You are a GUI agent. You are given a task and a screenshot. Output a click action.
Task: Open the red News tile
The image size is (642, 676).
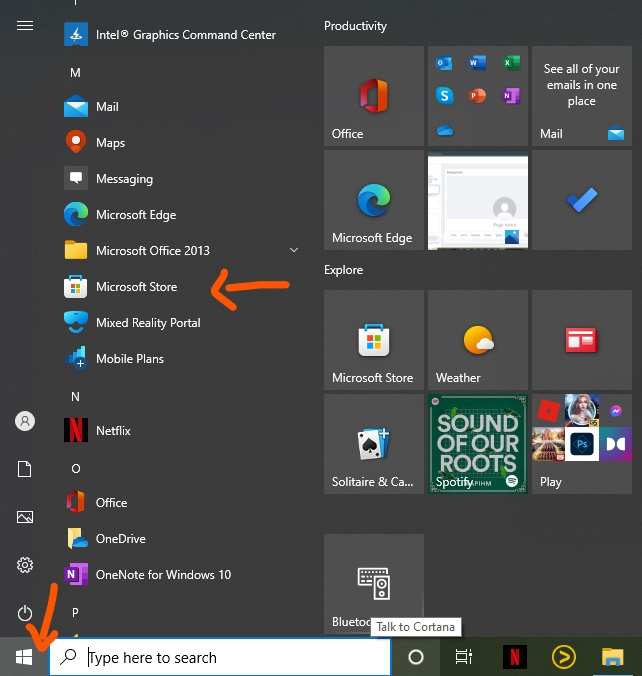pos(582,340)
